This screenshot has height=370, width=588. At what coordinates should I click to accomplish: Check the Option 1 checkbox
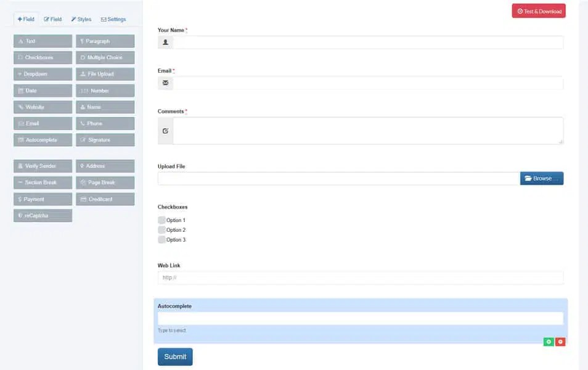(x=161, y=220)
